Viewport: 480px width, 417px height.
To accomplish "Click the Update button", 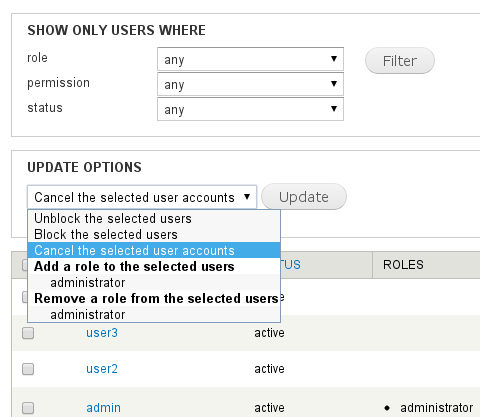I will point(304,197).
